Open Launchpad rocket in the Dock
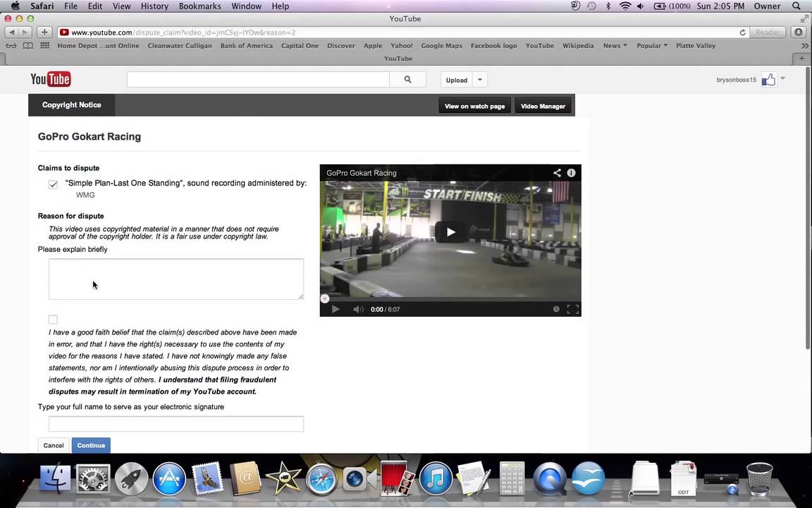 (132, 478)
